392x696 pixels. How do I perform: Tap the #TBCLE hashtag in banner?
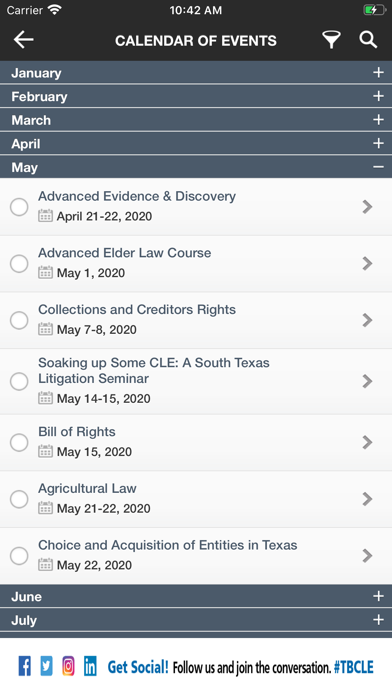click(x=354, y=667)
